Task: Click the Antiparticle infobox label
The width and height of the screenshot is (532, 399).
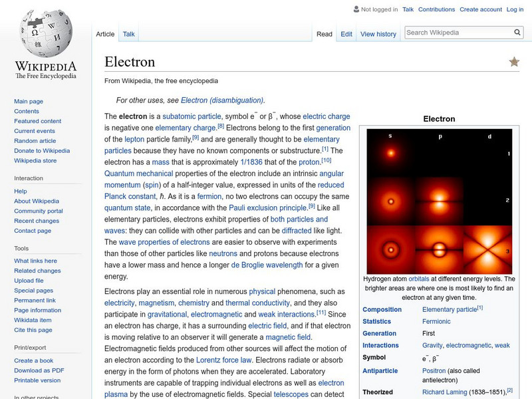Action: click(x=380, y=371)
